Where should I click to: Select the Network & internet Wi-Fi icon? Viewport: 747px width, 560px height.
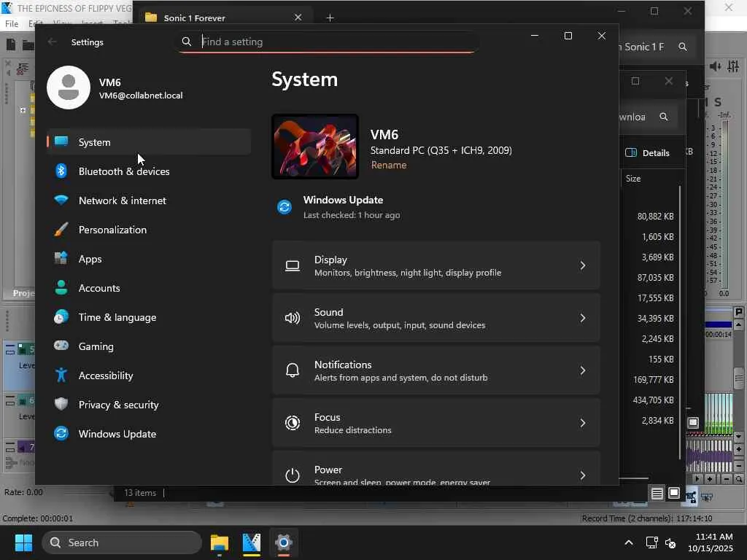pyautogui.click(x=61, y=201)
